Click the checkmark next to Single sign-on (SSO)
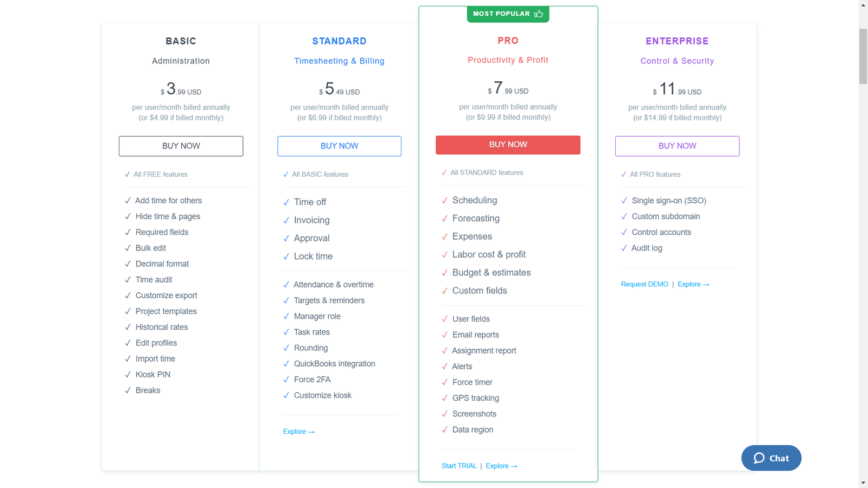868x488 pixels. [x=624, y=201]
